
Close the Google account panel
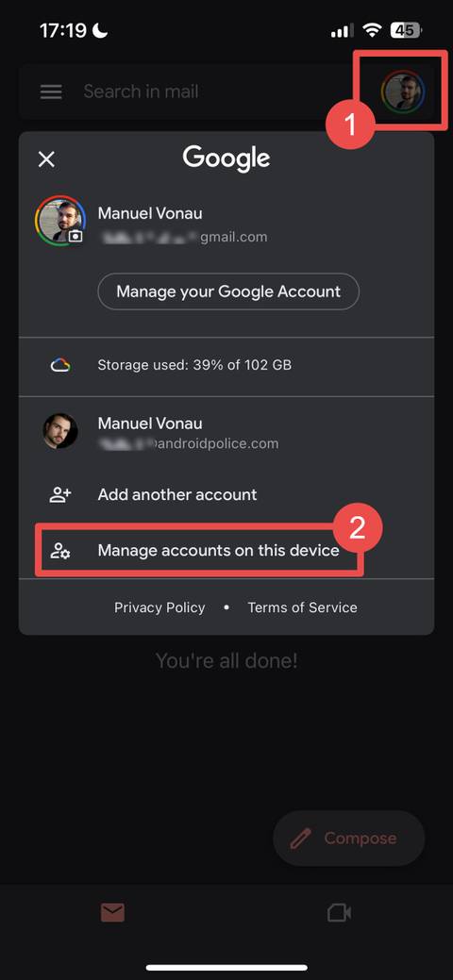click(x=47, y=159)
